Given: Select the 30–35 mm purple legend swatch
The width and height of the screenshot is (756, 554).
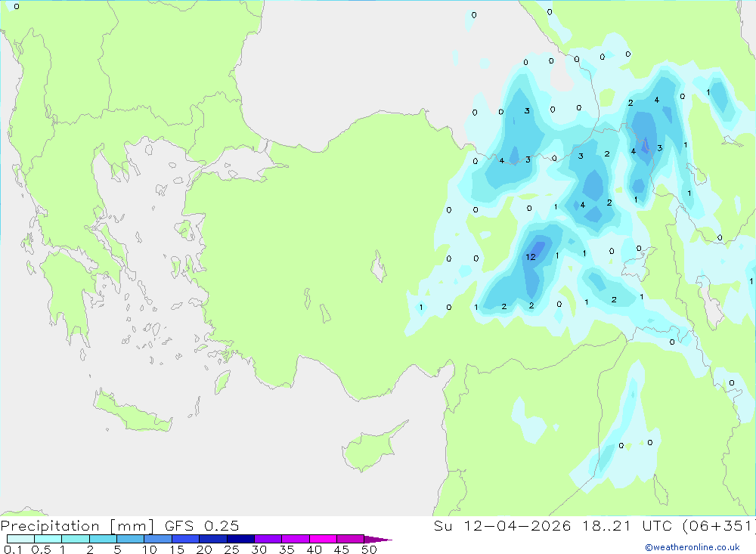Looking at the screenshot, I should tap(268, 539).
